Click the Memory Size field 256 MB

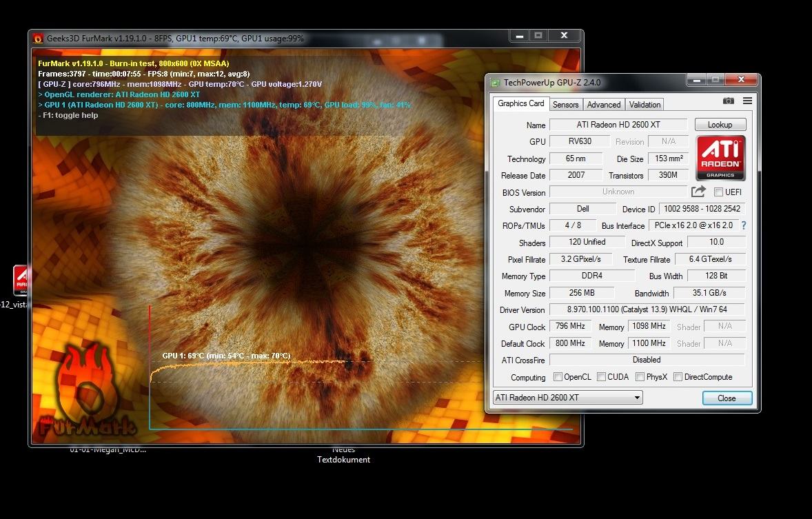pos(582,293)
